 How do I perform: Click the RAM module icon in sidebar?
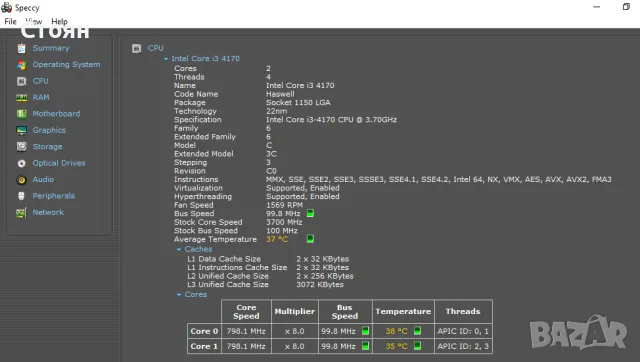coord(22,98)
